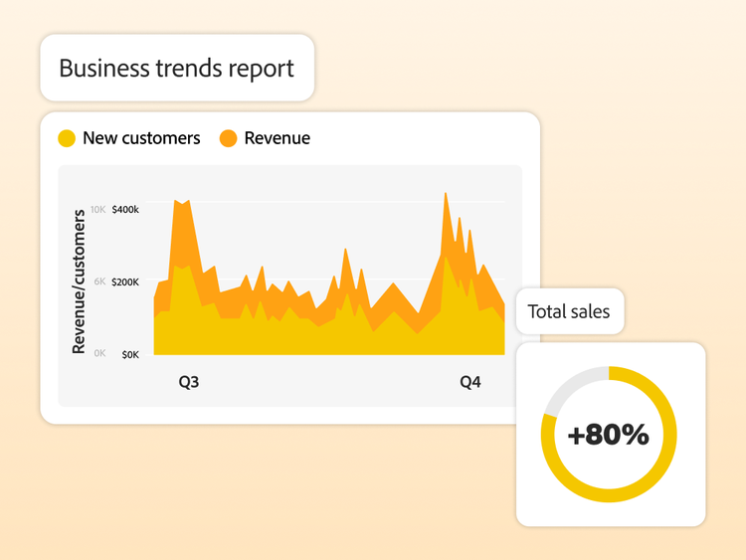The height and width of the screenshot is (560, 746).
Task: Click the Revenue/customers vertical axis title
Action: pyautogui.click(x=79, y=281)
